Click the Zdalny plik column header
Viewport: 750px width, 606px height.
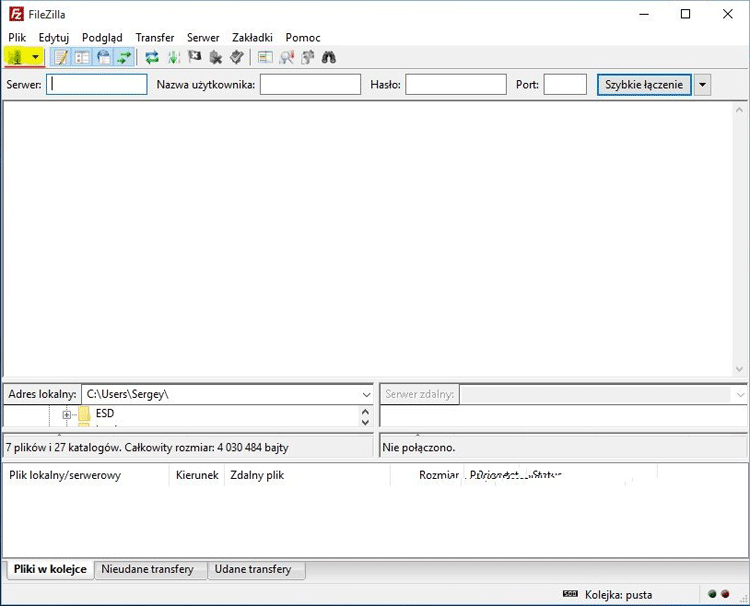point(307,475)
